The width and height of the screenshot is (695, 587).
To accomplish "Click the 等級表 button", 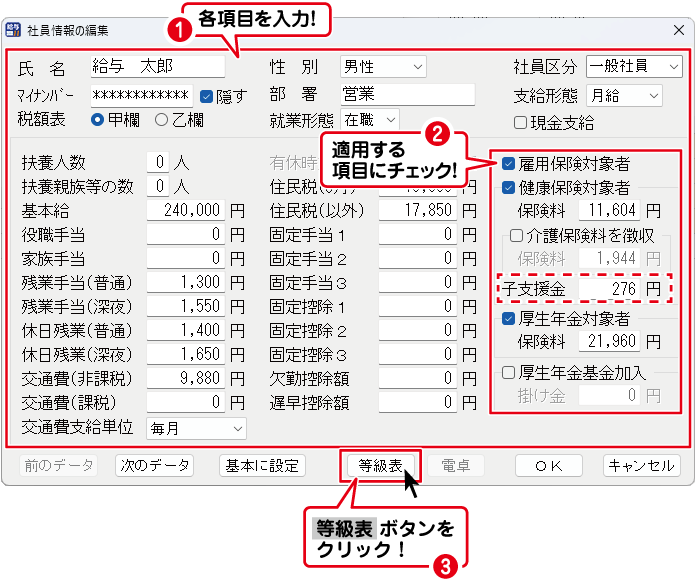I will point(379,466).
